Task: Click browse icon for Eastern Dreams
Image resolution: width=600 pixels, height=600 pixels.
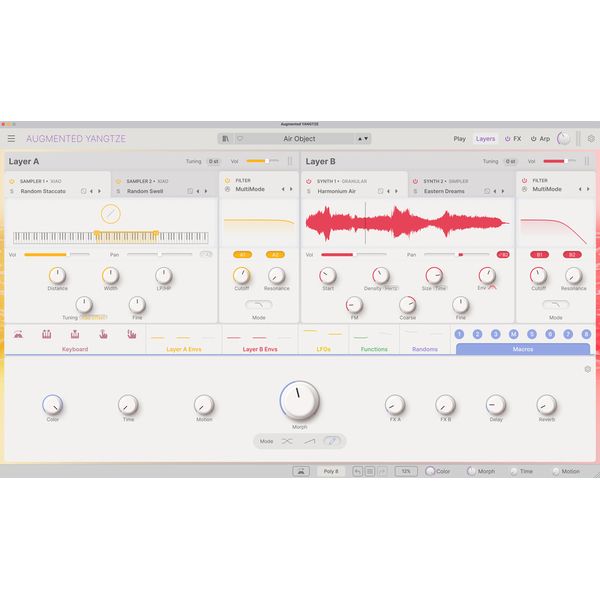Action: (487, 191)
